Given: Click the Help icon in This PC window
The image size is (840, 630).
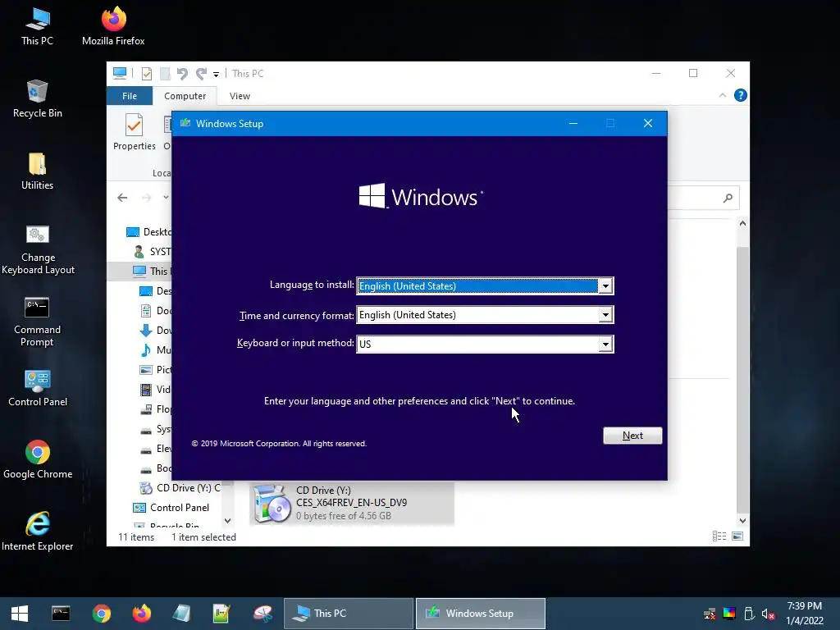Looking at the screenshot, I should [x=741, y=95].
